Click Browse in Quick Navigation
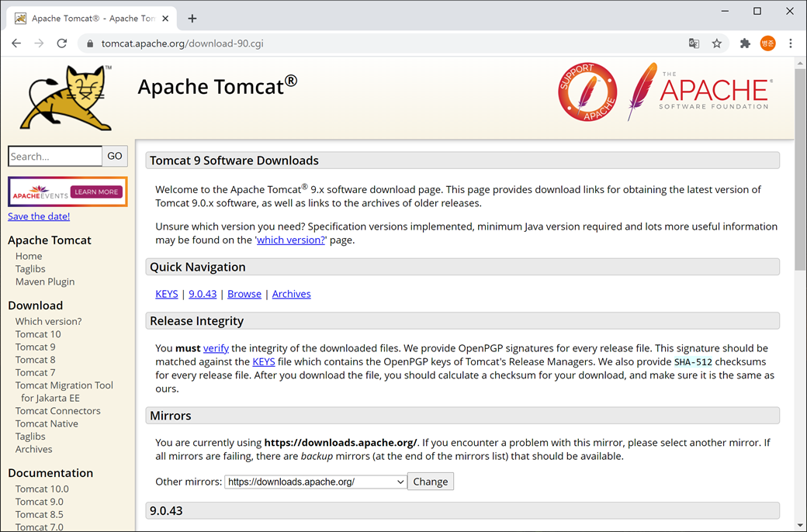 [244, 294]
